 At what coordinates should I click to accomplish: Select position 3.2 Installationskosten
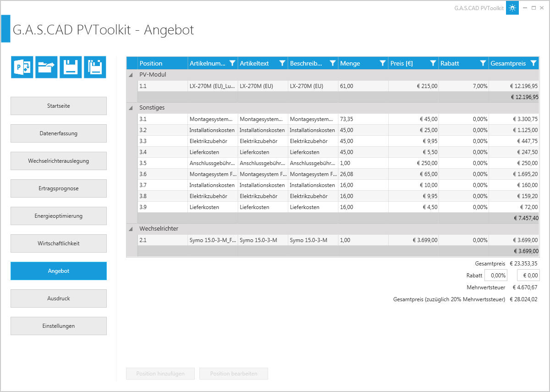(x=338, y=130)
